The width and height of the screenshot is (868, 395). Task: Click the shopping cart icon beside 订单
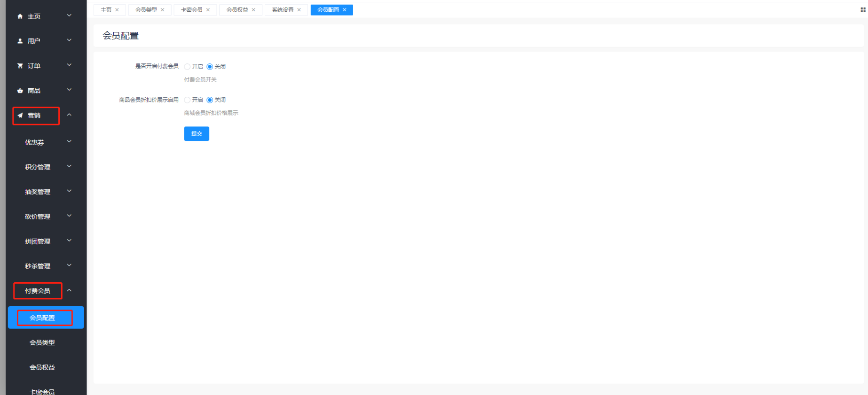pyautogui.click(x=20, y=66)
